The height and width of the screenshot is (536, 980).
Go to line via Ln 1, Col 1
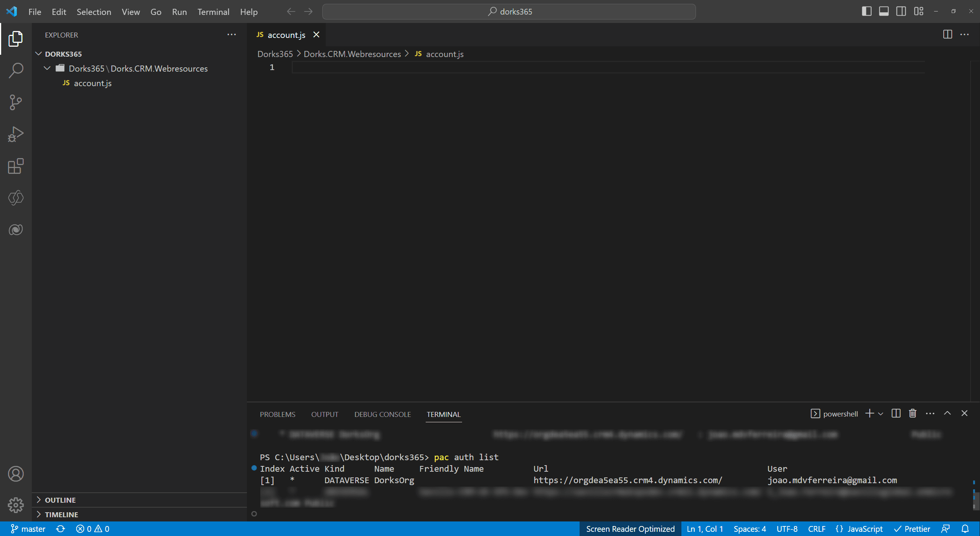click(x=705, y=529)
